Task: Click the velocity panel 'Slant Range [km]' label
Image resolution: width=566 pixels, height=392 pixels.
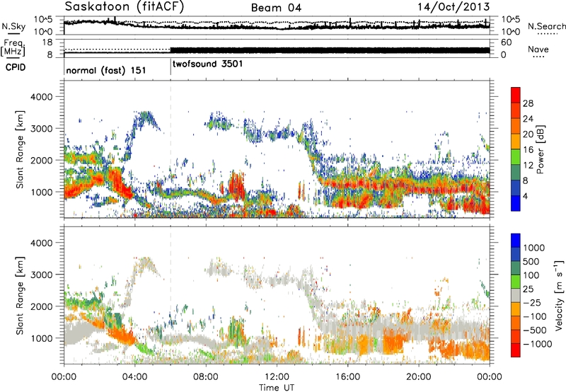Action: coord(20,296)
